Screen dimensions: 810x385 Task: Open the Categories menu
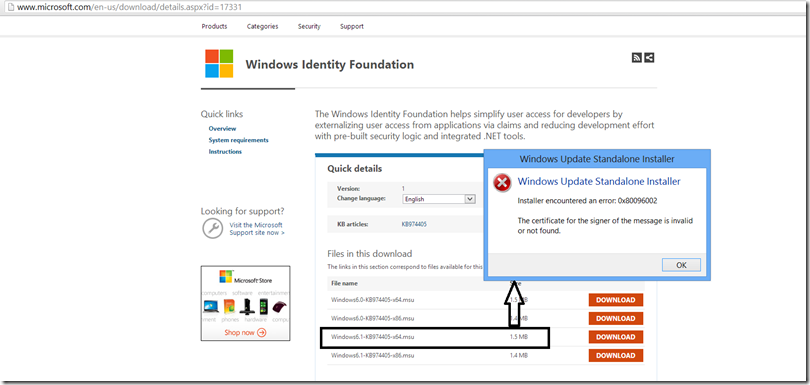[262, 26]
